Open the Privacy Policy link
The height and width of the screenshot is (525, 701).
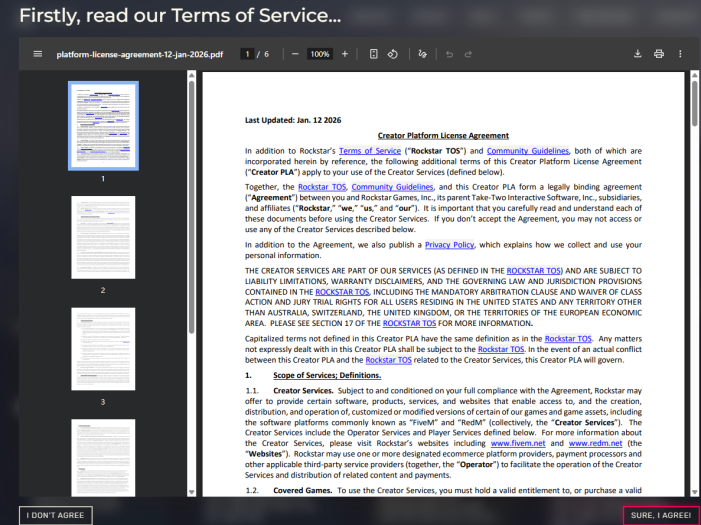coord(449,245)
